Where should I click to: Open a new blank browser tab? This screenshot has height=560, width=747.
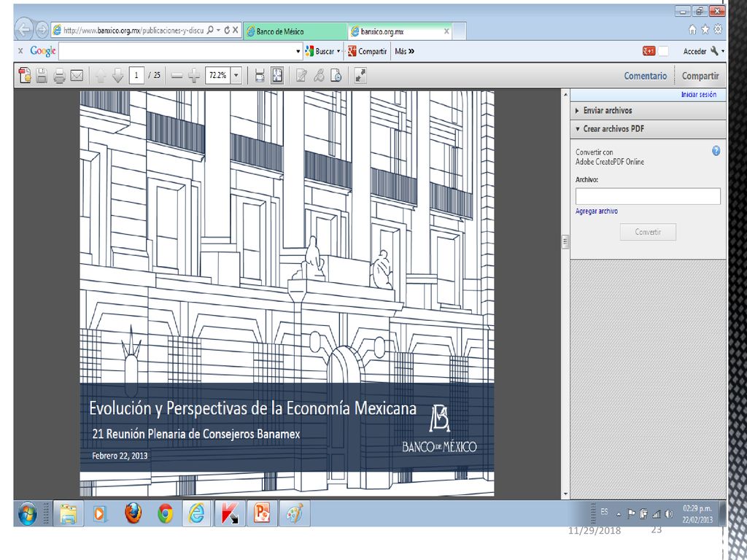[x=460, y=31]
